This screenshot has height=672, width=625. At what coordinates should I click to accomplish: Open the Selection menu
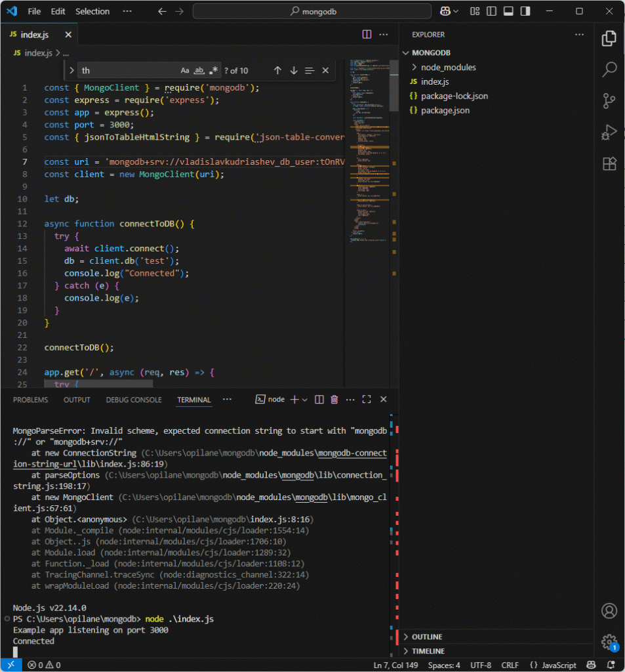[92, 11]
